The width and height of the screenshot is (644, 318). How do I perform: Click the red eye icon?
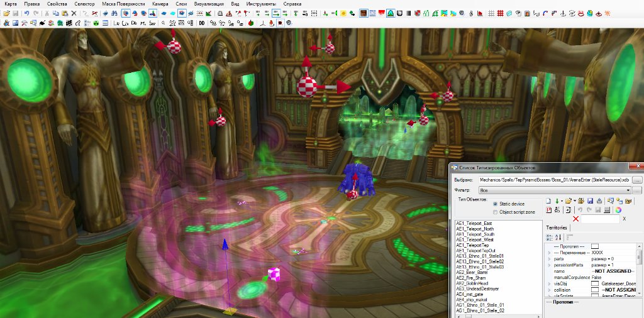click(599, 13)
